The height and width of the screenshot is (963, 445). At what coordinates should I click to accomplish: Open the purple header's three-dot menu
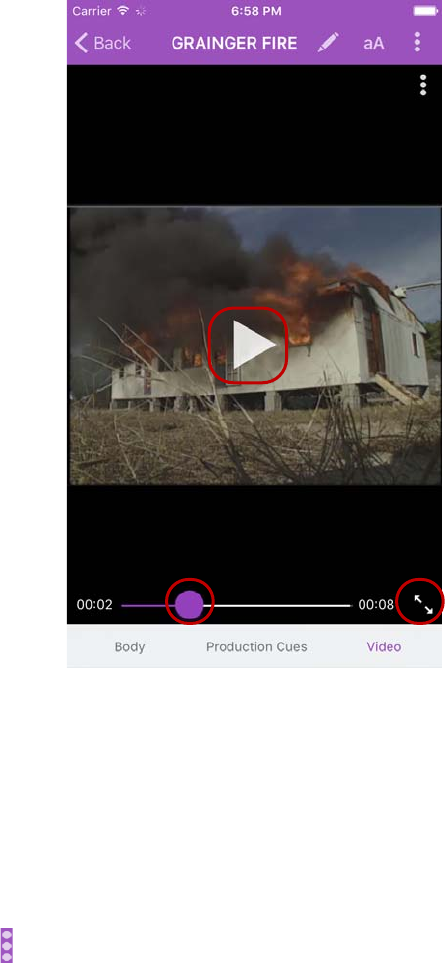pos(417,42)
